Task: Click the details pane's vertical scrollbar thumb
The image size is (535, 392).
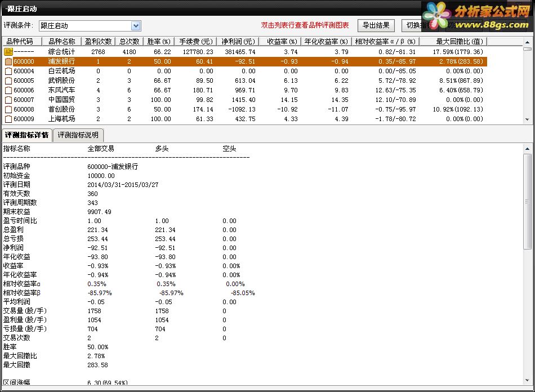Action: 527,201
